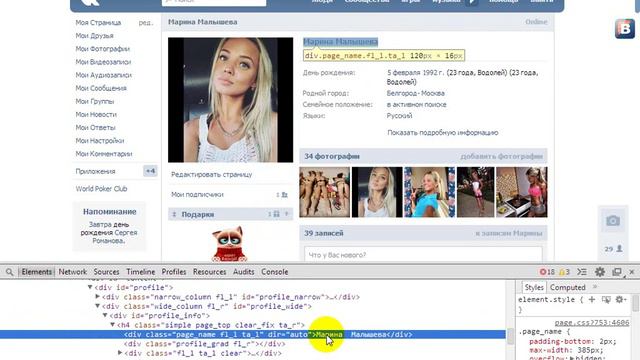The width and height of the screenshot is (640, 360).
Task: Switch to the Network tab
Action: pyautogui.click(x=72, y=272)
